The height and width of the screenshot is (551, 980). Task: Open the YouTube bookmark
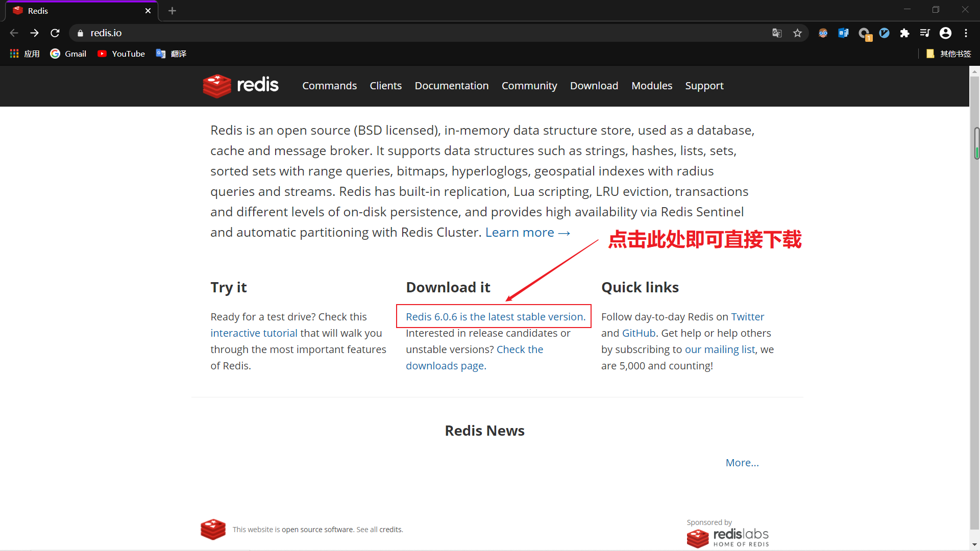121,54
